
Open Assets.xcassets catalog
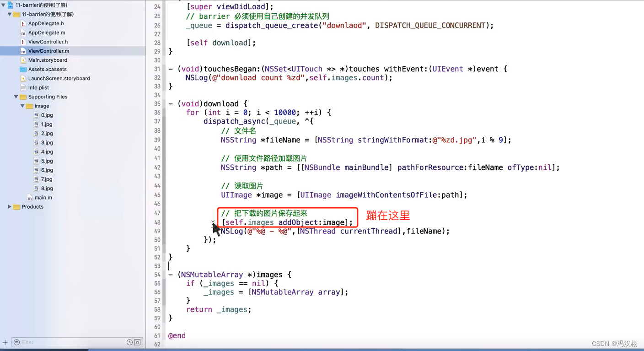(x=47, y=69)
